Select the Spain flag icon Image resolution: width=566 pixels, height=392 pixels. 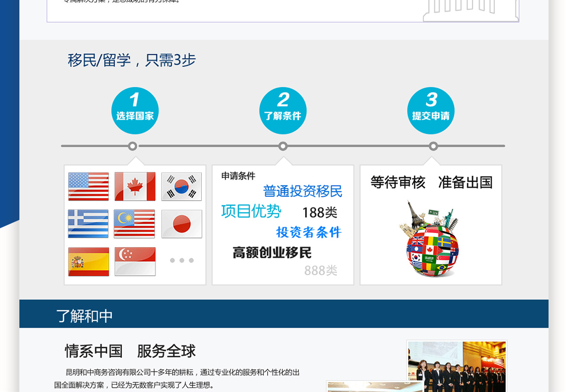click(x=88, y=262)
